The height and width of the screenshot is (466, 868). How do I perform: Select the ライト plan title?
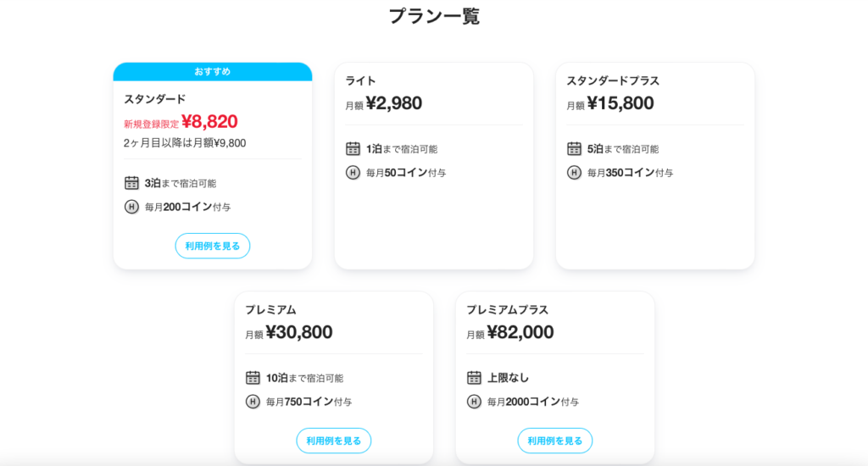360,80
